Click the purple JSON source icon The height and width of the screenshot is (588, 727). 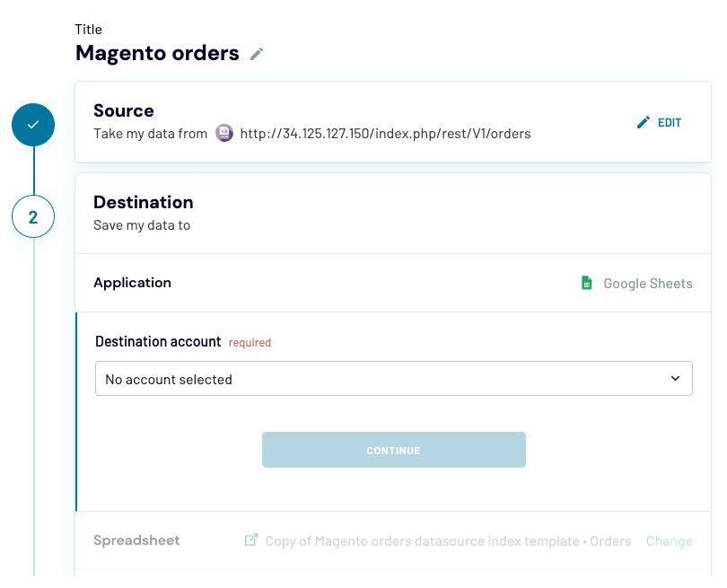[224, 133]
